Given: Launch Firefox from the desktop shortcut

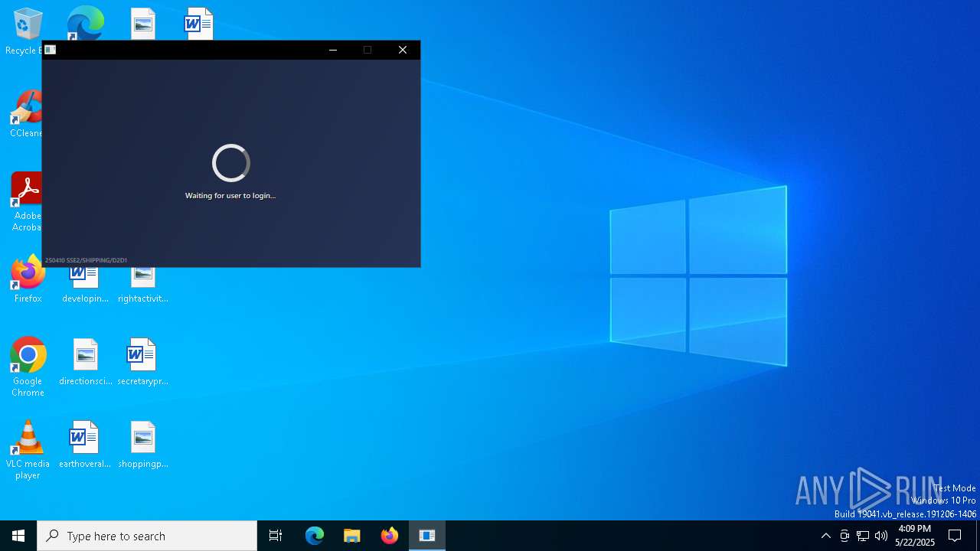Looking at the screenshot, I should (28, 280).
